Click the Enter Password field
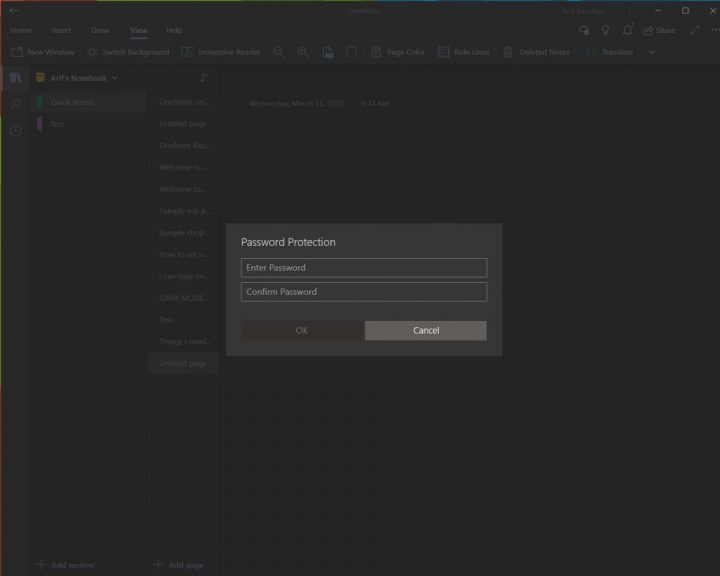Image resolution: width=720 pixels, height=576 pixels. point(364,268)
